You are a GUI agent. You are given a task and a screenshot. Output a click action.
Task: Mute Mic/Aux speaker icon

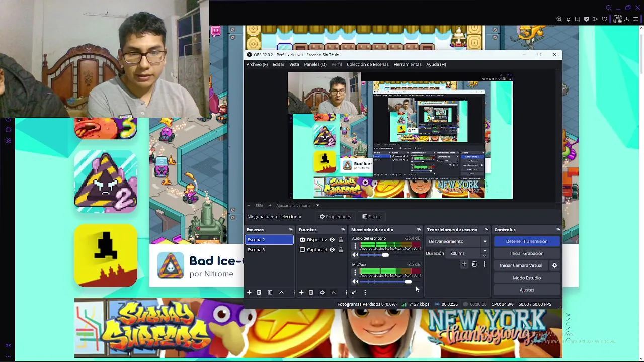pos(355,282)
